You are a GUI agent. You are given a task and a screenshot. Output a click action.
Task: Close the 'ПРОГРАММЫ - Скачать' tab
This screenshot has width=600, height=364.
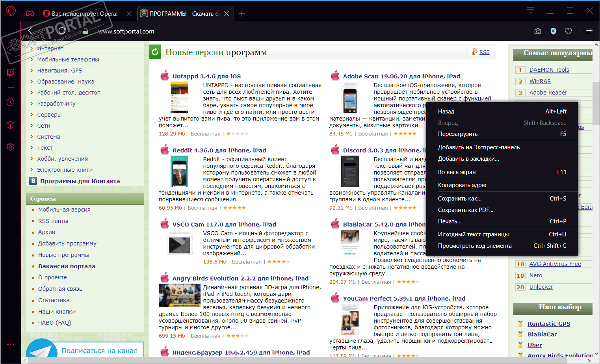(227, 14)
